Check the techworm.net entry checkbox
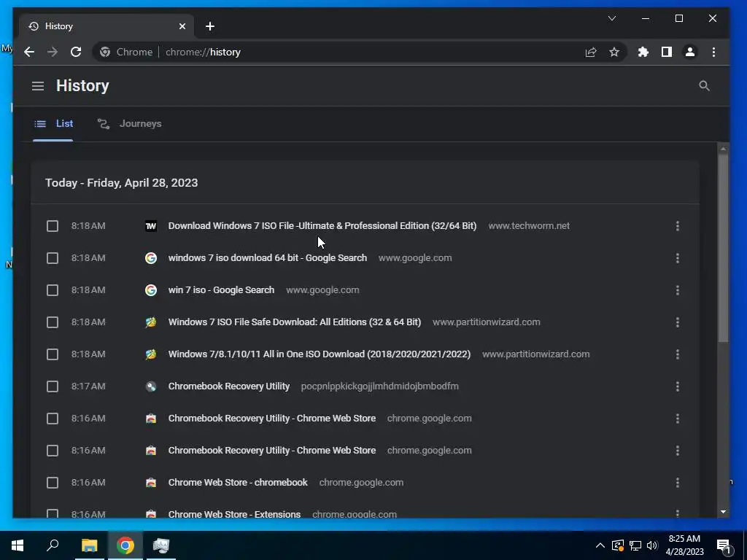 pos(53,226)
